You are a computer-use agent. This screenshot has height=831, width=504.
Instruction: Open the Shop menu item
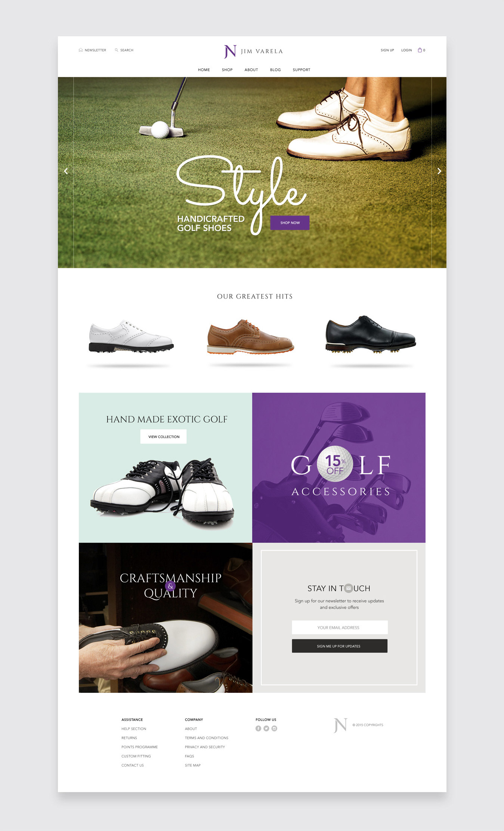pyautogui.click(x=227, y=70)
